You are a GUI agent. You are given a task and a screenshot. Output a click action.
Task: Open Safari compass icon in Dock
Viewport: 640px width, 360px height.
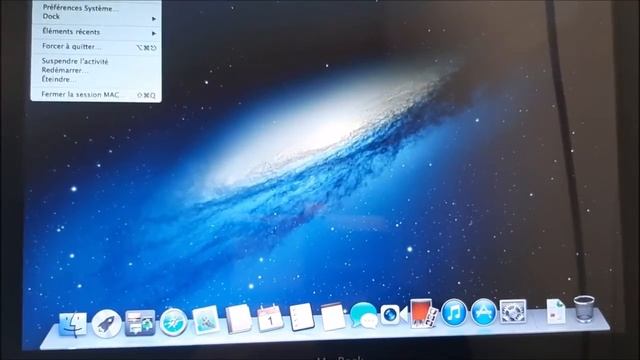(173, 322)
